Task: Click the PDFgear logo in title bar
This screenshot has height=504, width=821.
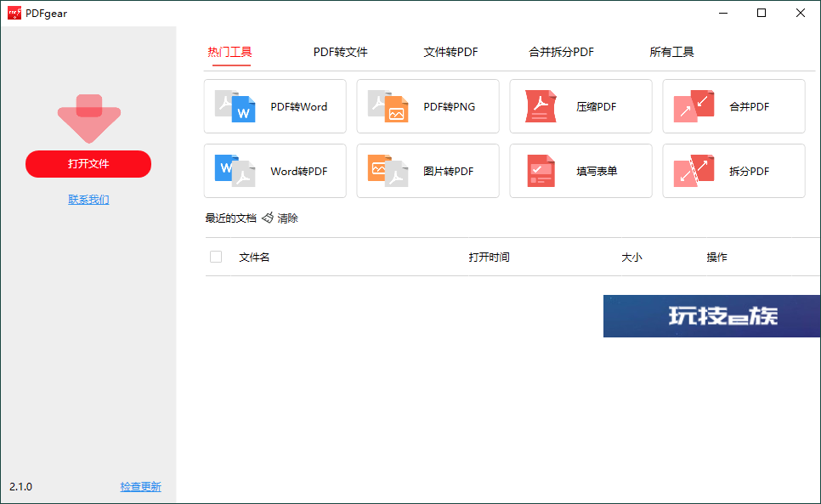Action: (14, 13)
